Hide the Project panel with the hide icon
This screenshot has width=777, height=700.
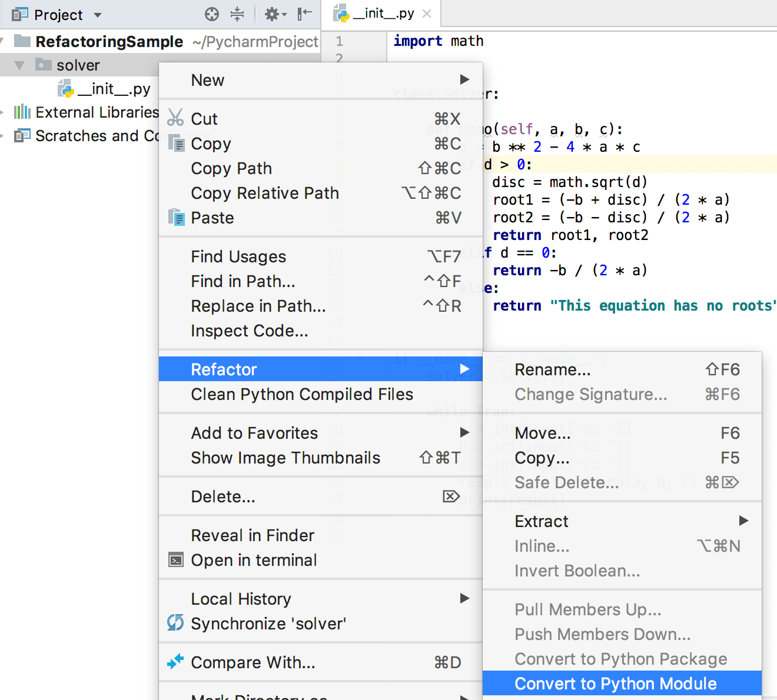304,14
